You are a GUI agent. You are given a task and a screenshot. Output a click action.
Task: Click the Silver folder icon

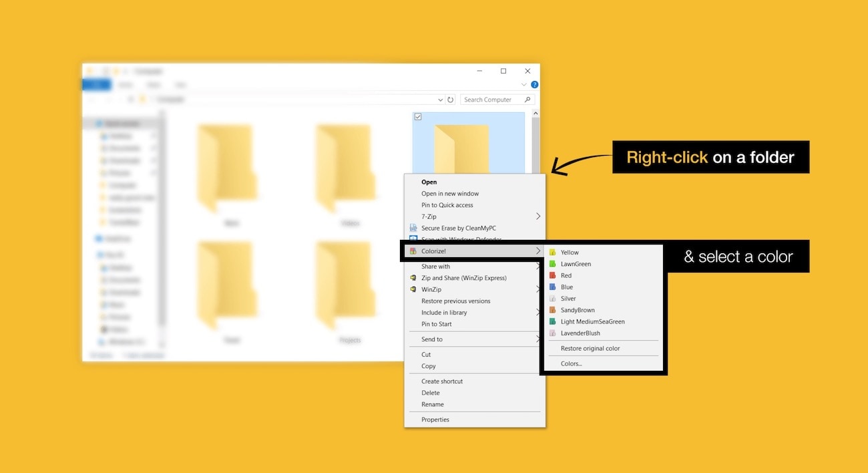pos(552,298)
